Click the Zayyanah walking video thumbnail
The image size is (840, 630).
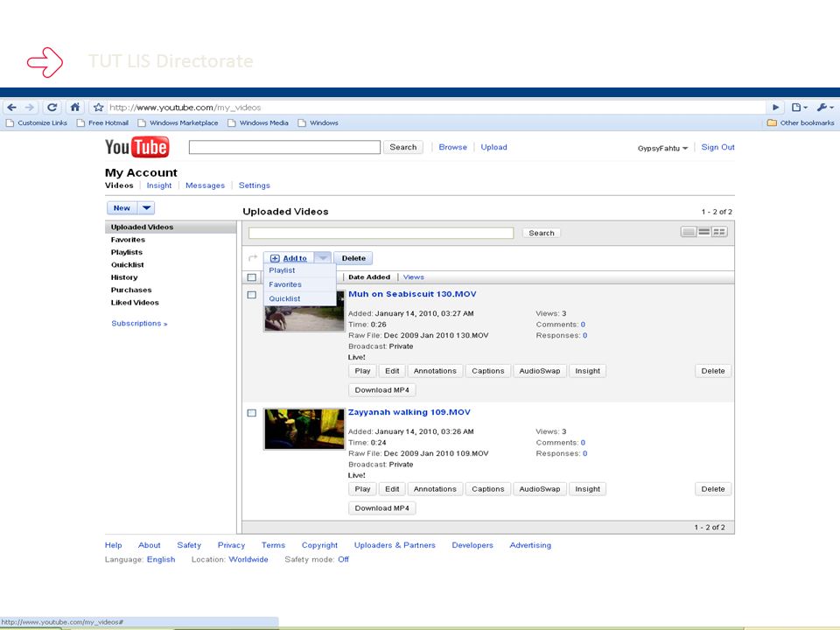click(x=304, y=429)
